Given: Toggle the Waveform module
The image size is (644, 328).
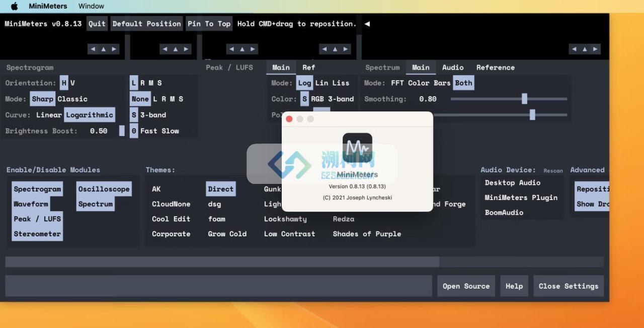Looking at the screenshot, I should (x=31, y=204).
